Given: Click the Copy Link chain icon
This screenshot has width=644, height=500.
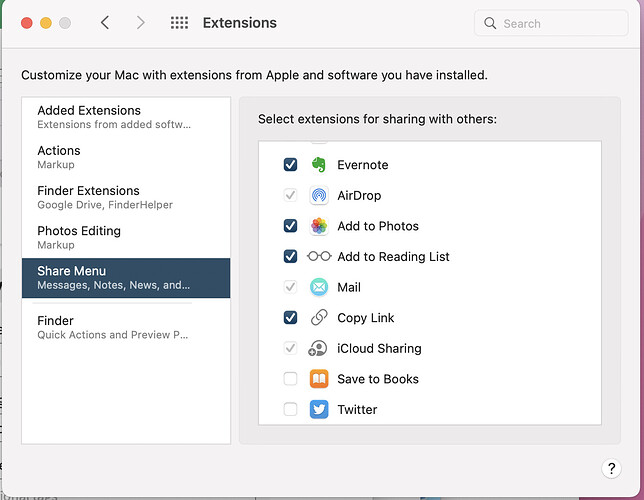Looking at the screenshot, I should tap(319, 318).
